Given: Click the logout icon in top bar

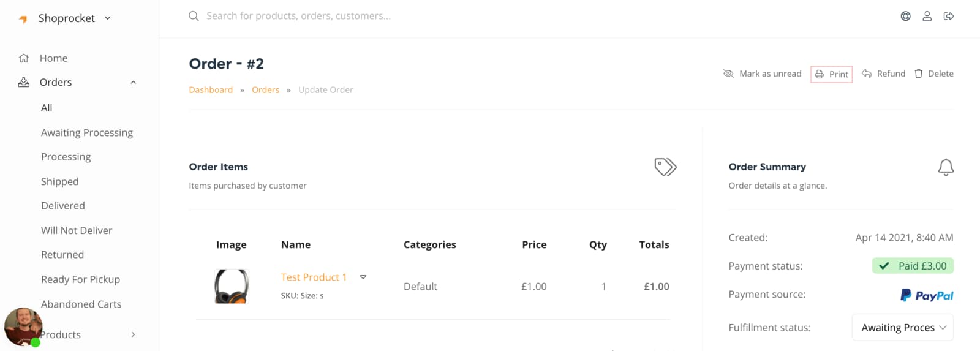Looking at the screenshot, I should [x=949, y=17].
